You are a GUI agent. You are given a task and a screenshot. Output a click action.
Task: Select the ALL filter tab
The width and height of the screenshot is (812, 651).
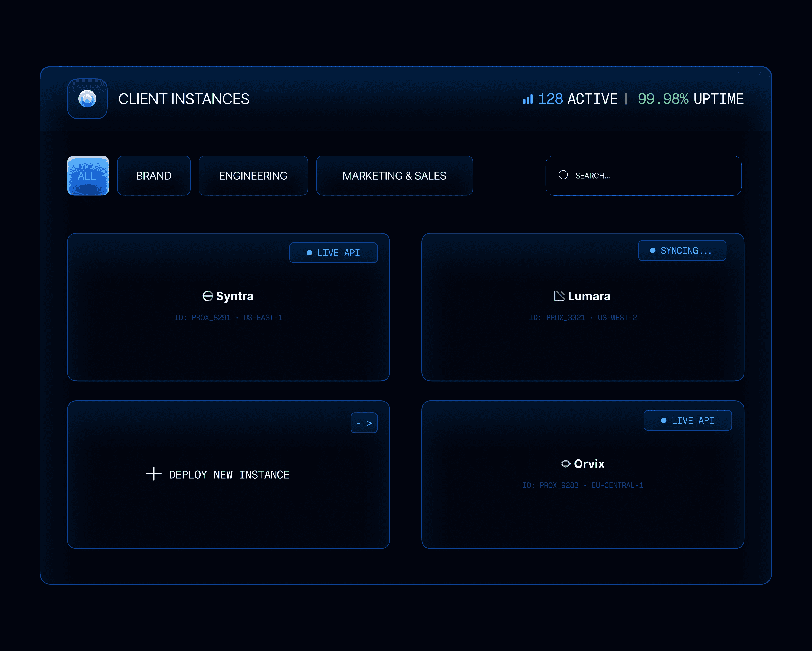coord(88,175)
